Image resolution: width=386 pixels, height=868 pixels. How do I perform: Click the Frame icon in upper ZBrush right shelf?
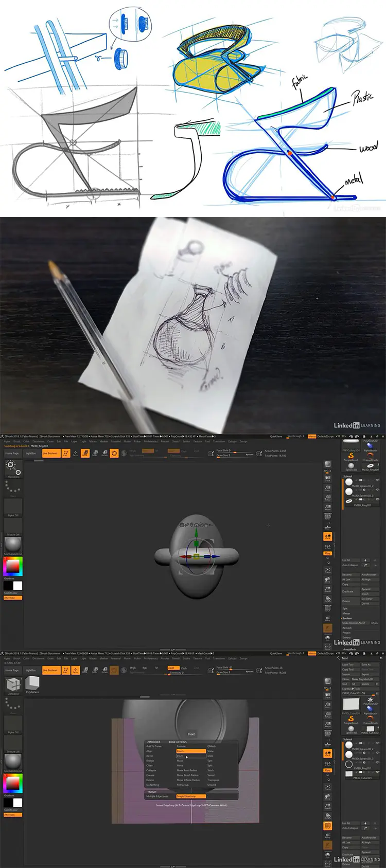click(x=328, y=571)
